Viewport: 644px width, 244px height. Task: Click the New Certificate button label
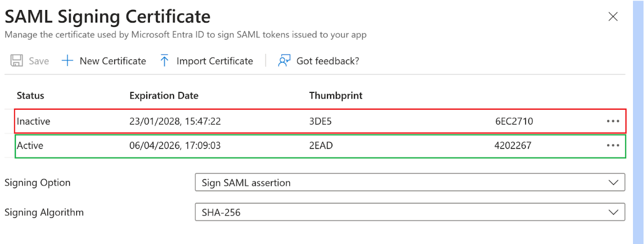113,61
